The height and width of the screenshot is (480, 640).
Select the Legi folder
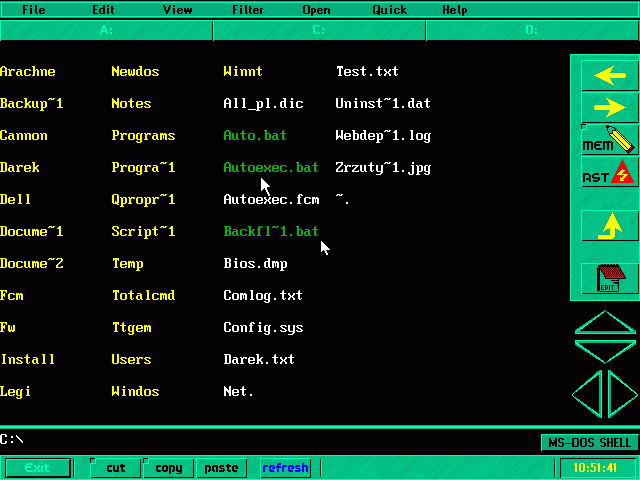[16, 392]
